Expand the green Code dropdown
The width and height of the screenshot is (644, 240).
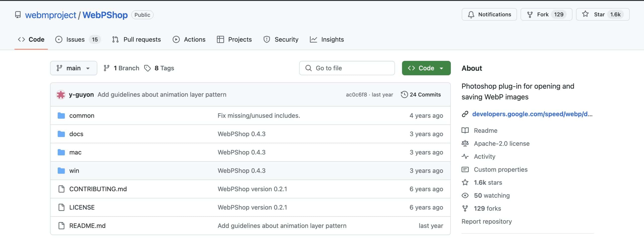tap(426, 68)
